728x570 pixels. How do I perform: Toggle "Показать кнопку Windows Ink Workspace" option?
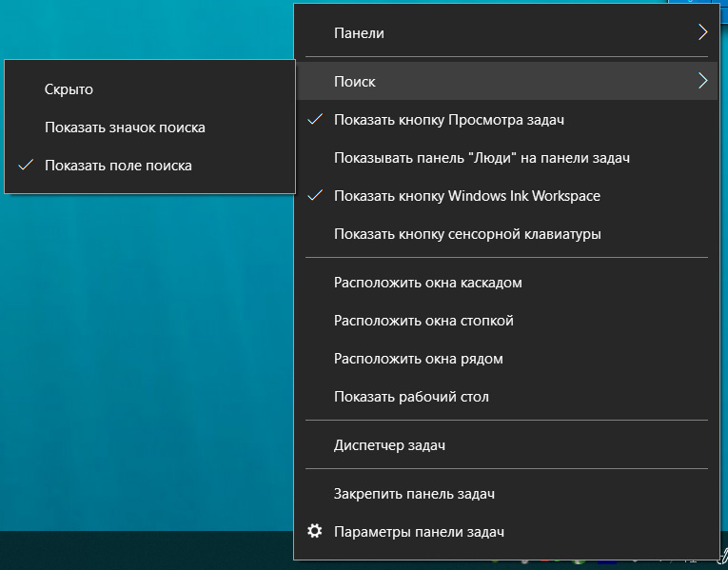click(x=466, y=196)
